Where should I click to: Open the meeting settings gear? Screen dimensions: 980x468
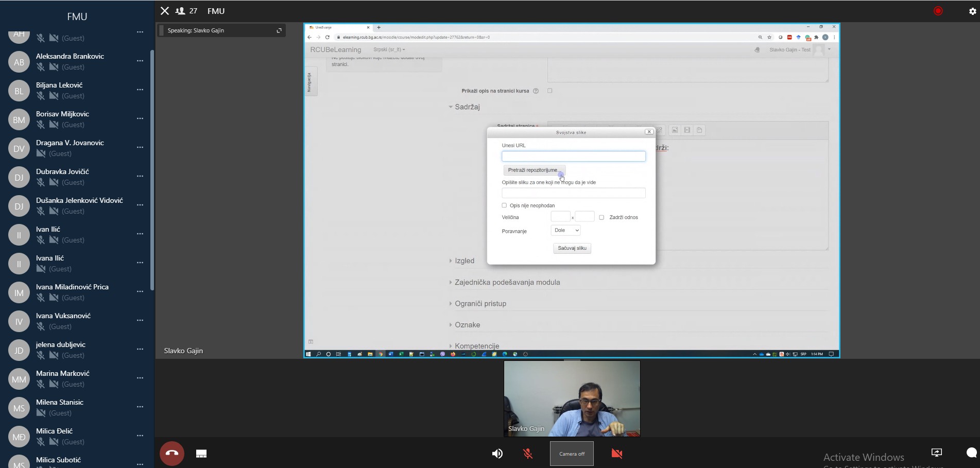tap(972, 11)
